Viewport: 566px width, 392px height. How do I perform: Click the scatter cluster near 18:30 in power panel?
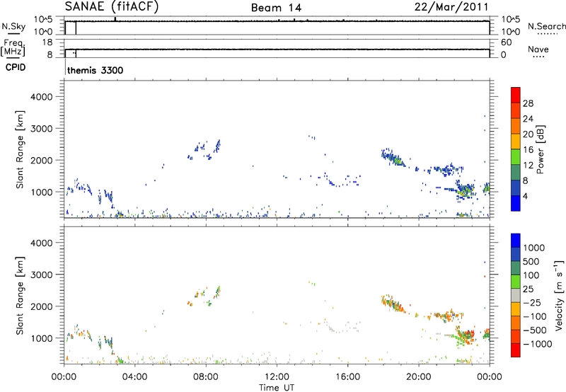pyautogui.click(x=393, y=157)
